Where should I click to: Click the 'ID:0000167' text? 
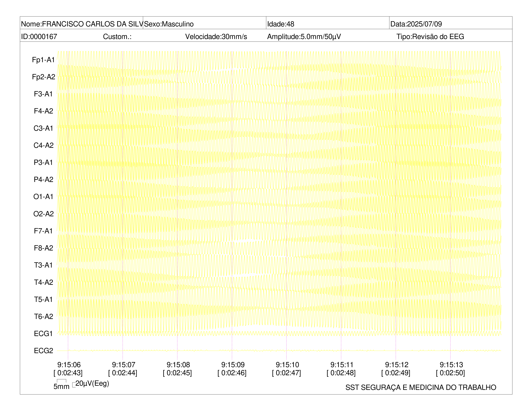(39, 37)
